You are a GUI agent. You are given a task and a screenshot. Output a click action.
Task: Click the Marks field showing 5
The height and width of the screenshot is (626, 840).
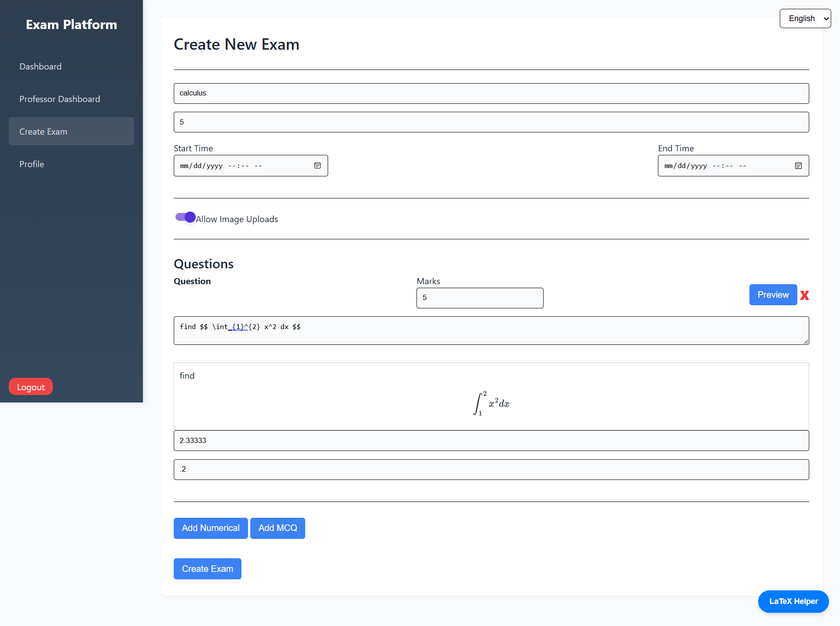click(479, 298)
